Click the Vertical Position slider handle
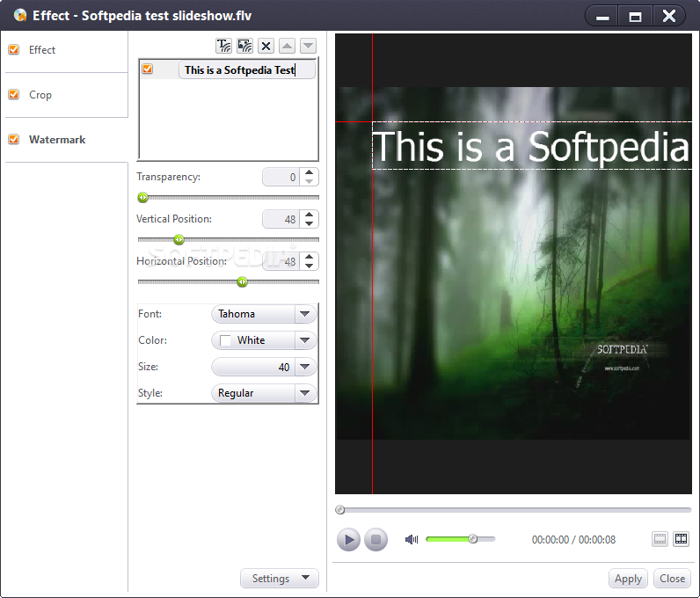This screenshot has height=598, width=700. 179,239
